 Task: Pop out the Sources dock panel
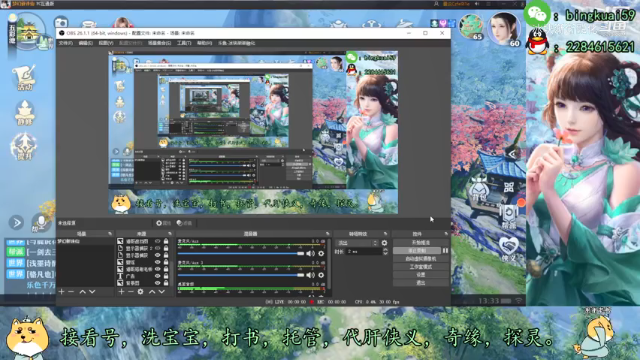point(170,234)
